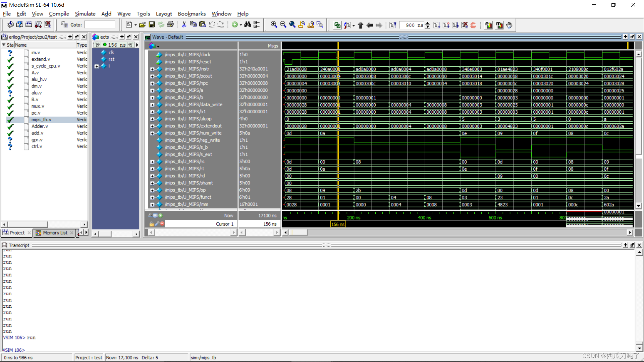This screenshot has height=362, width=644.
Task: Click the Zoom Out magnifier icon
Action: 283,24
